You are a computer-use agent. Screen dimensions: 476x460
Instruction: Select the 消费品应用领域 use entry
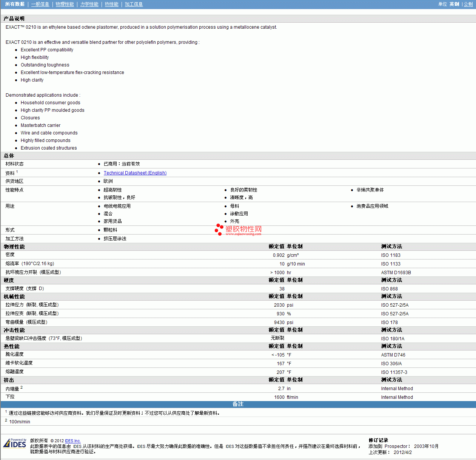point(372,206)
